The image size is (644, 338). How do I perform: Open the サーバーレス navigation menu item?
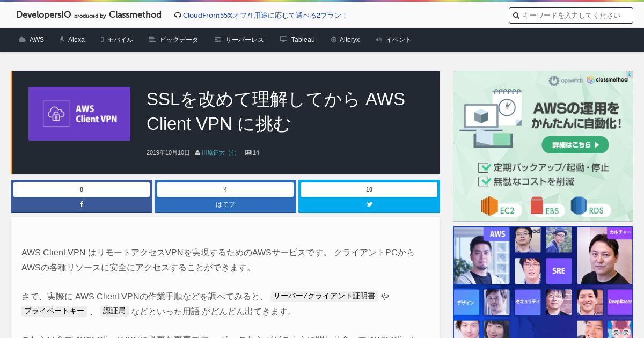[245, 40]
